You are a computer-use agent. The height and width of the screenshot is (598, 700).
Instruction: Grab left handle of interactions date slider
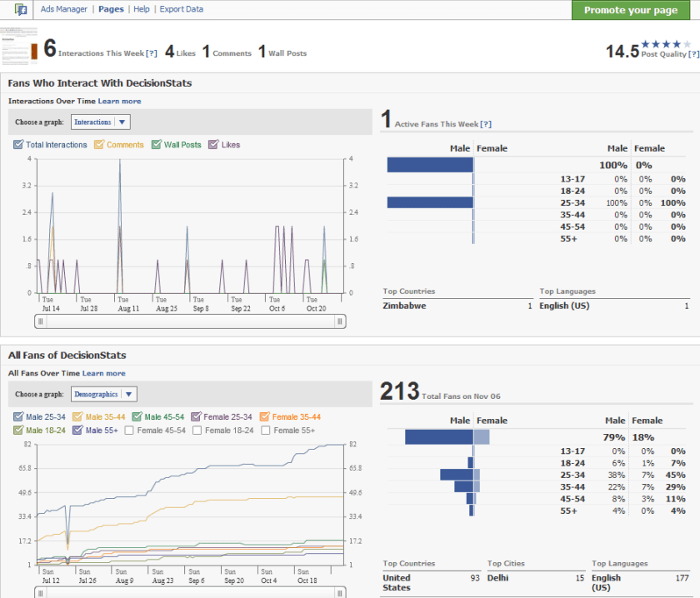[x=39, y=321]
